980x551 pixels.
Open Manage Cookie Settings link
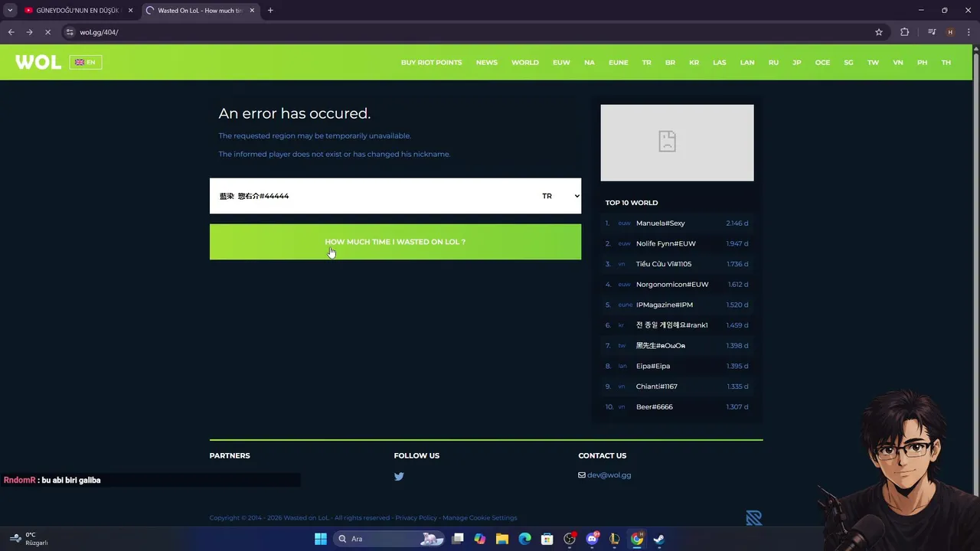click(479, 518)
